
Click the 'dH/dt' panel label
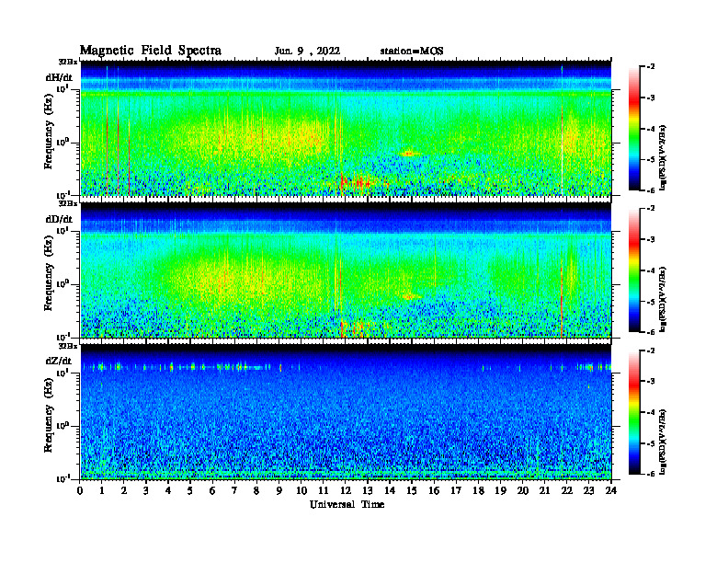(59, 77)
